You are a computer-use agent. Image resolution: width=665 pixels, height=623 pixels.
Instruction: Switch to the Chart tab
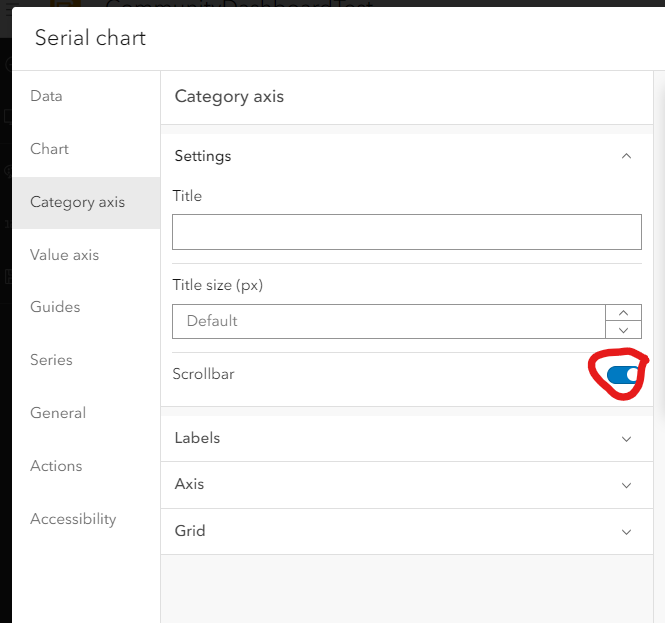click(x=49, y=149)
